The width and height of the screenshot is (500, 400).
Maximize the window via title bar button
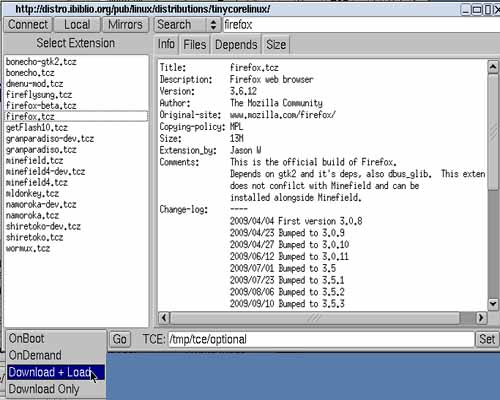477,10
